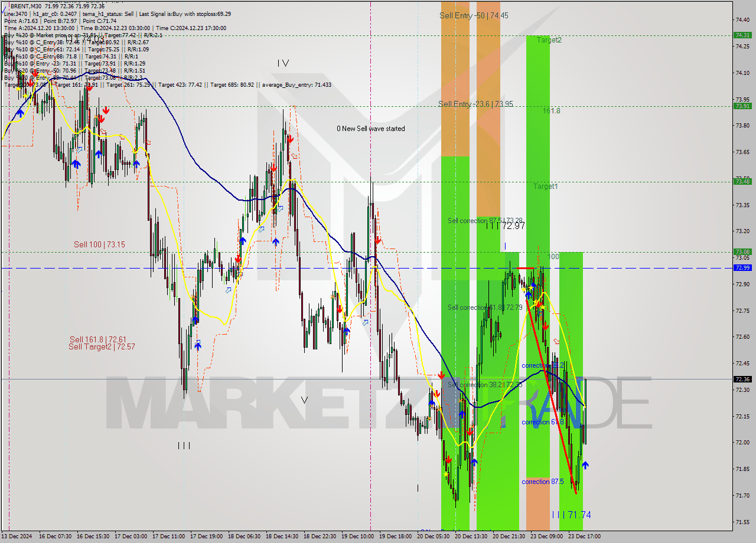Click the '17 Dec 19:00' time axis label
756x543 pixels.
point(206,537)
